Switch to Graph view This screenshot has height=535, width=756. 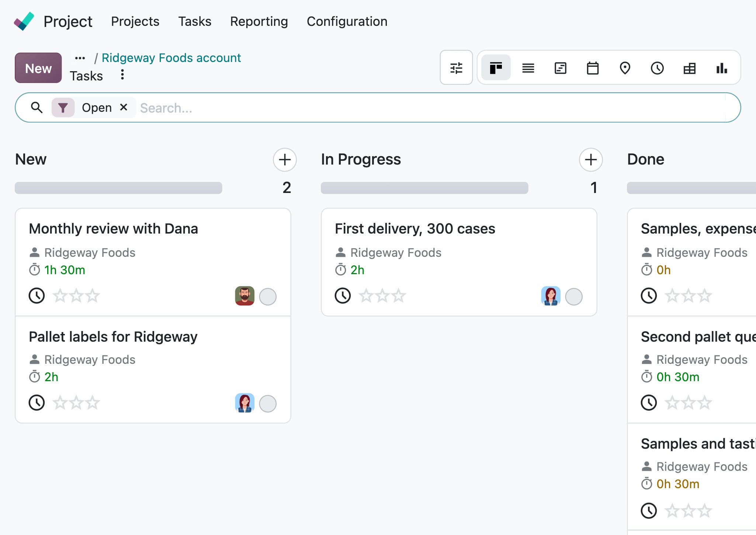[722, 68]
